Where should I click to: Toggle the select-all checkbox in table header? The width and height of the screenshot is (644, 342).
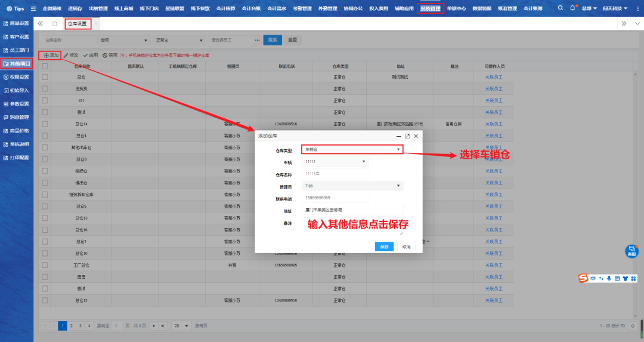pyautogui.click(x=45, y=66)
